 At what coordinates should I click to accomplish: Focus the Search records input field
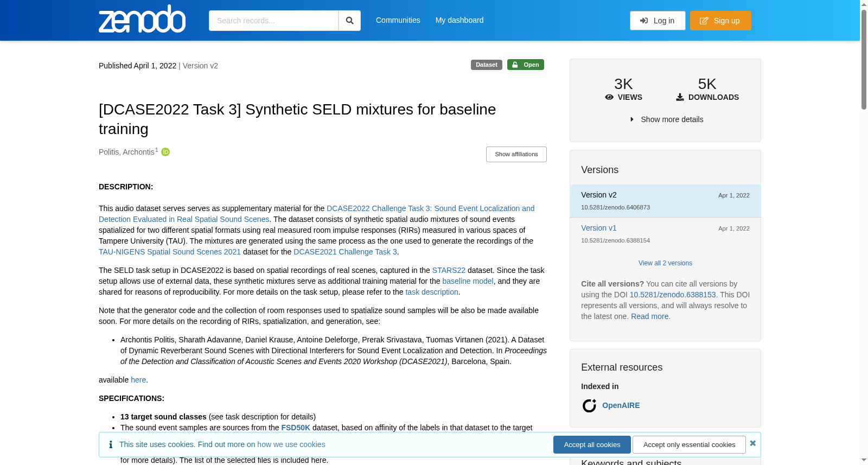click(273, 21)
